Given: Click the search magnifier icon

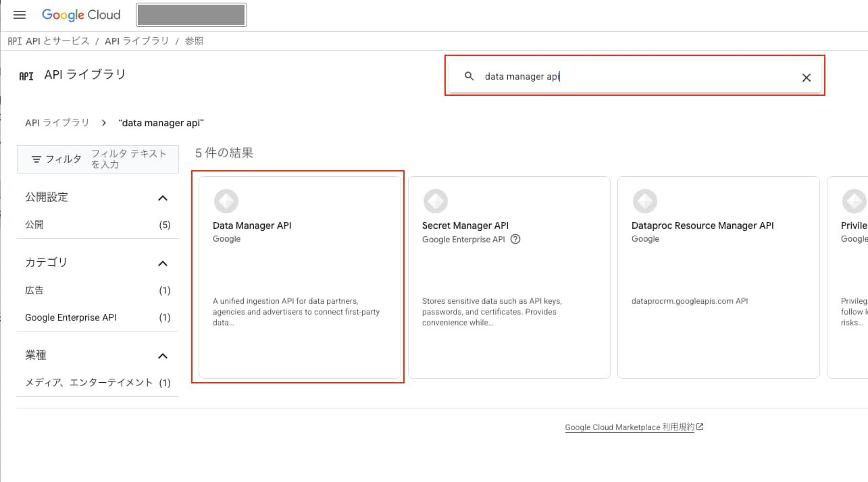Looking at the screenshot, I should pos(469,76).
